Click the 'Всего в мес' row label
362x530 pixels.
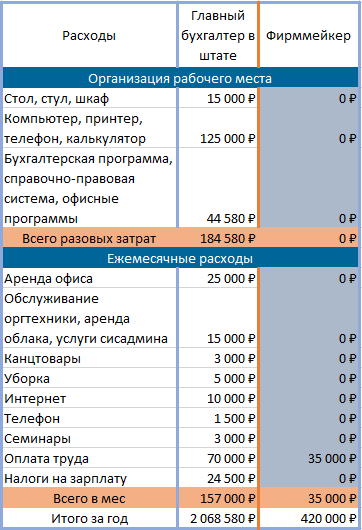click(x=90, y=498)
